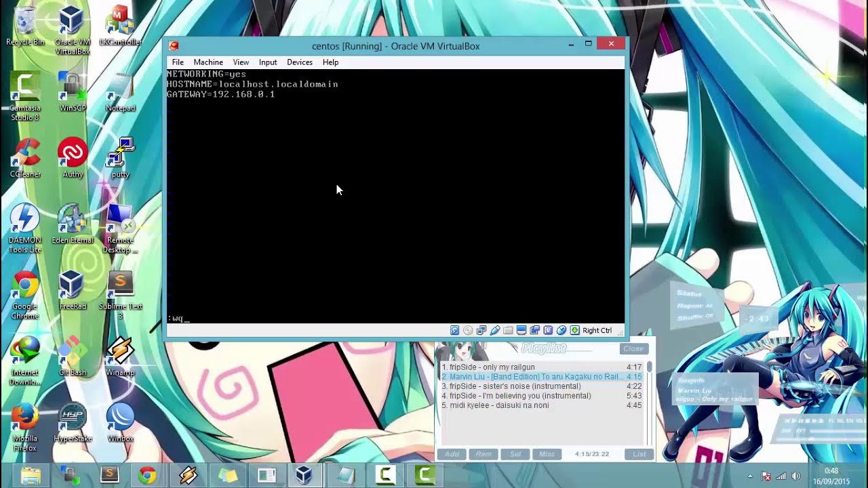The height and width of the screenshot is (488, 868).
Task: Select the Winamp desktop icon
Action: (x=120, y=357)
